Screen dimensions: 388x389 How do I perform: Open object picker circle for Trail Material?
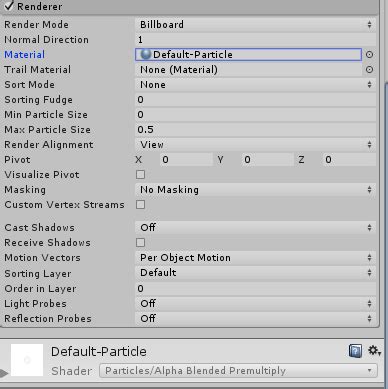pyautogui.click(x=369, y=70)
